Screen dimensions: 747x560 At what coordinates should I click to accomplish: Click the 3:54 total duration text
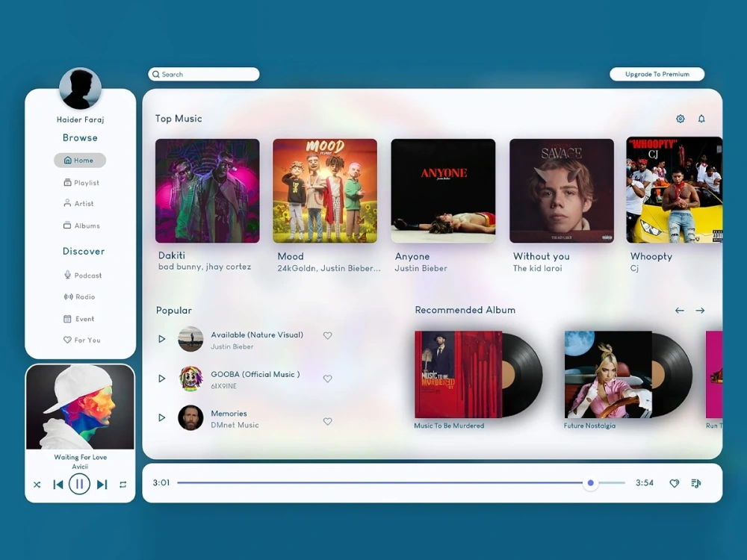[645, 483]
